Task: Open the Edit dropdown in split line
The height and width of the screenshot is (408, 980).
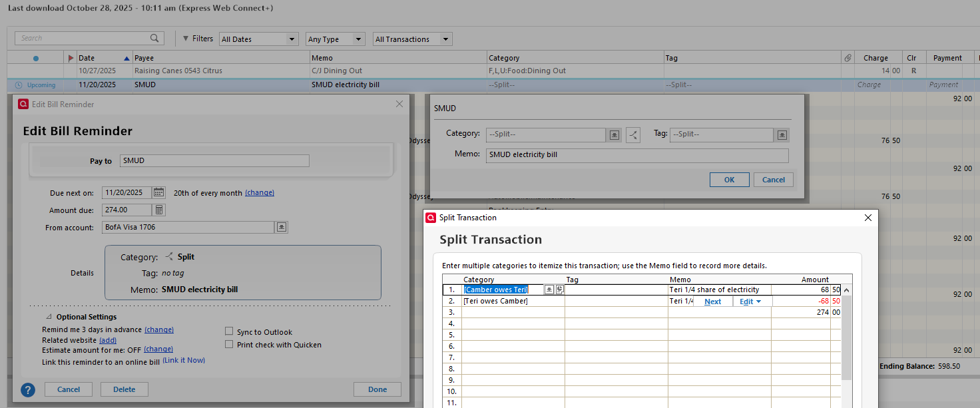Action: pyautogui.click(x=753, y=302)
